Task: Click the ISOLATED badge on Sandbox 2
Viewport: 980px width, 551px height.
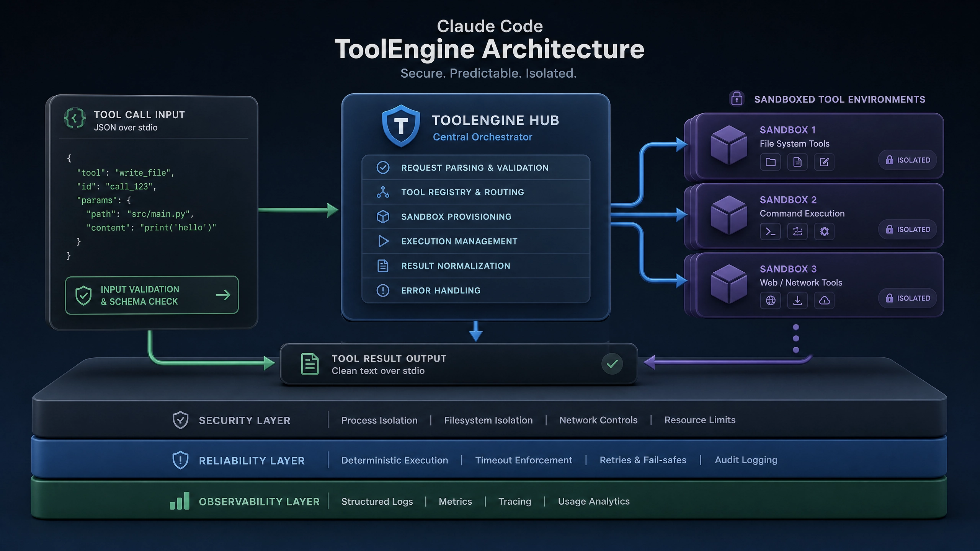Action: point(908,229)
